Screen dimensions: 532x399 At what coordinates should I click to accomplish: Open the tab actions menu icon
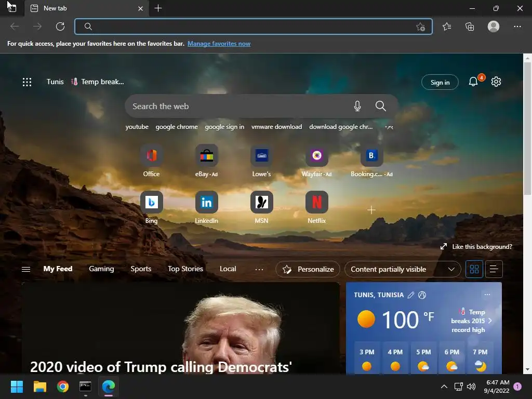point(12,8)
